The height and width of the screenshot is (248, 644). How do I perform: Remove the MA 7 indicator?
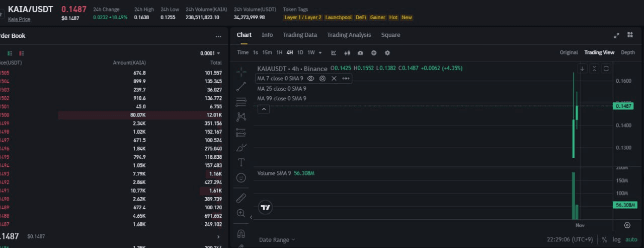click(334, 79)
